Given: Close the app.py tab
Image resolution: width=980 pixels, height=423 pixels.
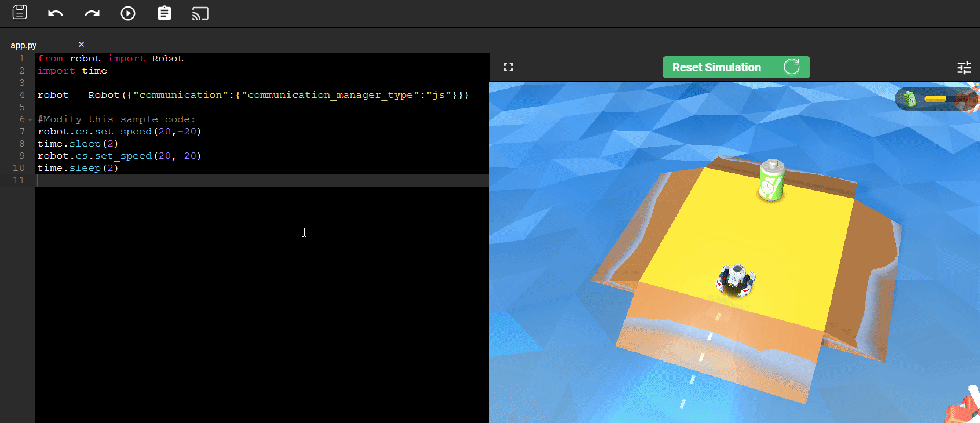Looking at the screenshot, I should [81, 45].
